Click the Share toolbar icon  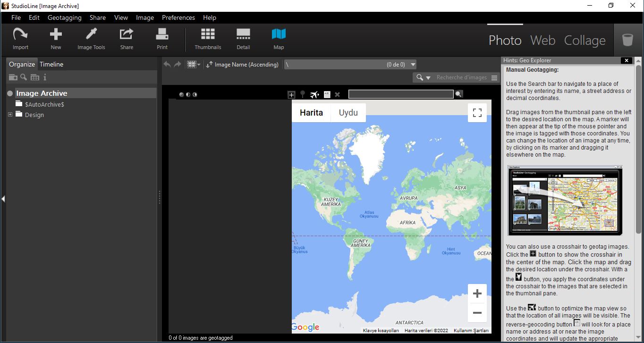click(127, 38)
